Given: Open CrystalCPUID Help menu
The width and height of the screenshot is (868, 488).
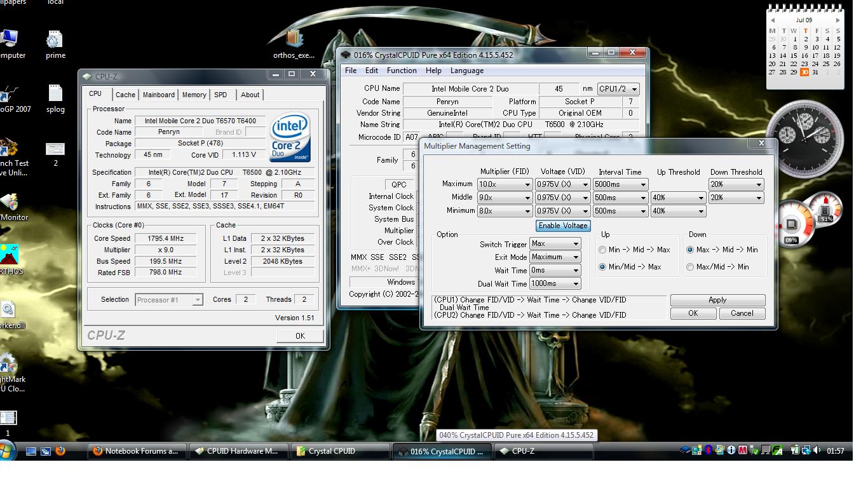Looking at the screenshot, I should tap(433, 71).
